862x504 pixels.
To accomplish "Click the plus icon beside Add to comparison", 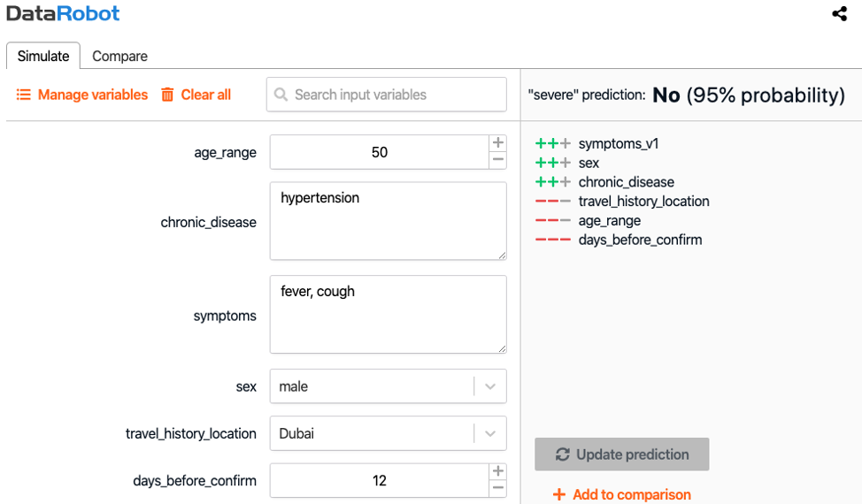I will [x=559, y=494].
